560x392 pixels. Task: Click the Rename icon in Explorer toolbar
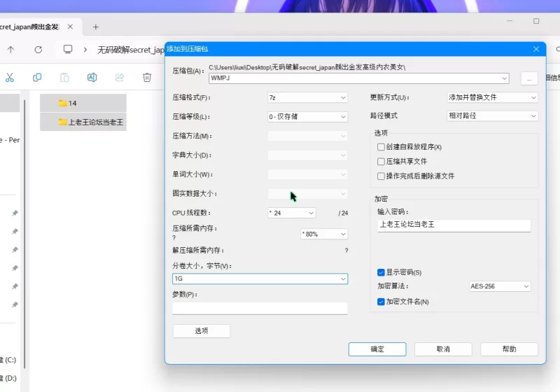tap(92, 78)
